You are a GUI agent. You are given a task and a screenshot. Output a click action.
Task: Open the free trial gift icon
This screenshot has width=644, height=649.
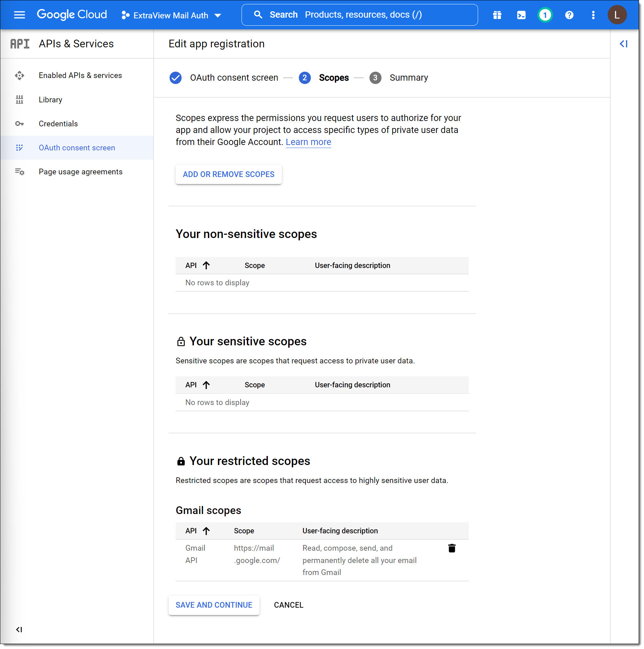coord(497,15)
